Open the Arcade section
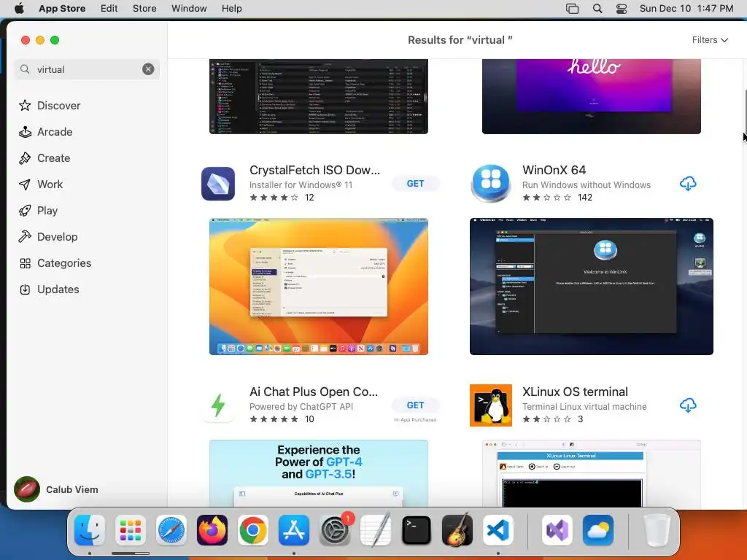The image size is (747, 560). (x=46, y=132)
